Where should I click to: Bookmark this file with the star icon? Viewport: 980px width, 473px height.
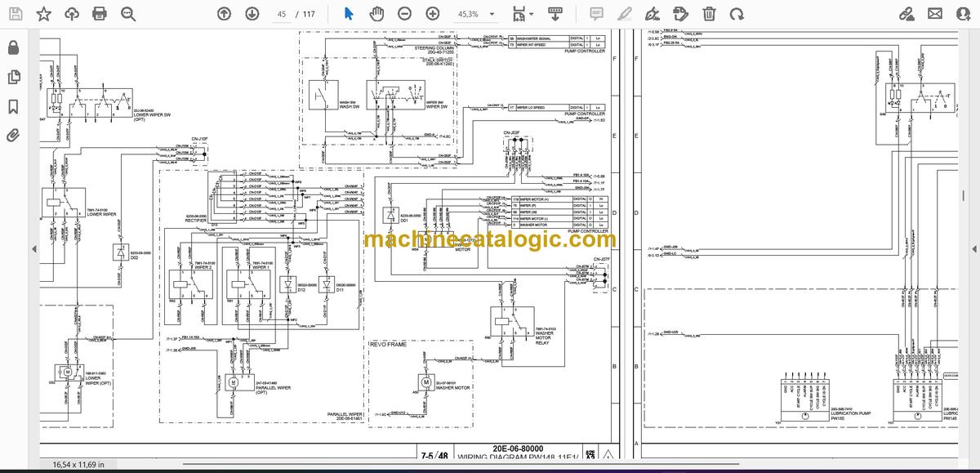pyautogui.click(x=43, y=14)
